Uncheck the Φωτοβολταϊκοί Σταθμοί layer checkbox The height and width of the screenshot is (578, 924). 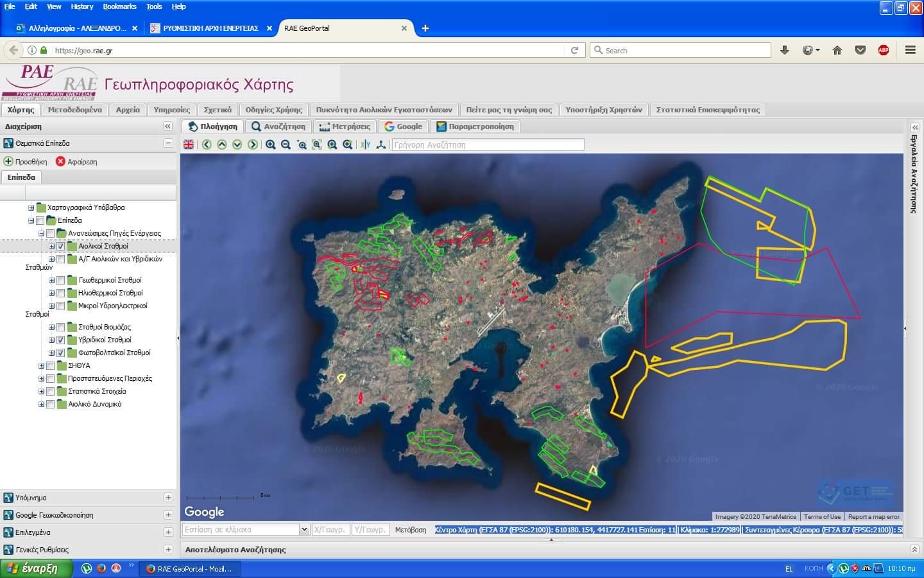pyautogui.click(x=61, y=353)
